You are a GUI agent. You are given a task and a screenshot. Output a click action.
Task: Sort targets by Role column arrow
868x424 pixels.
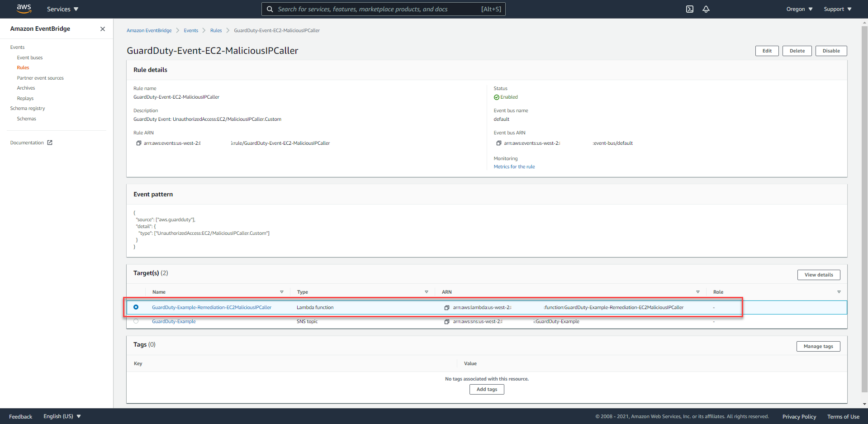click(839, 292)
